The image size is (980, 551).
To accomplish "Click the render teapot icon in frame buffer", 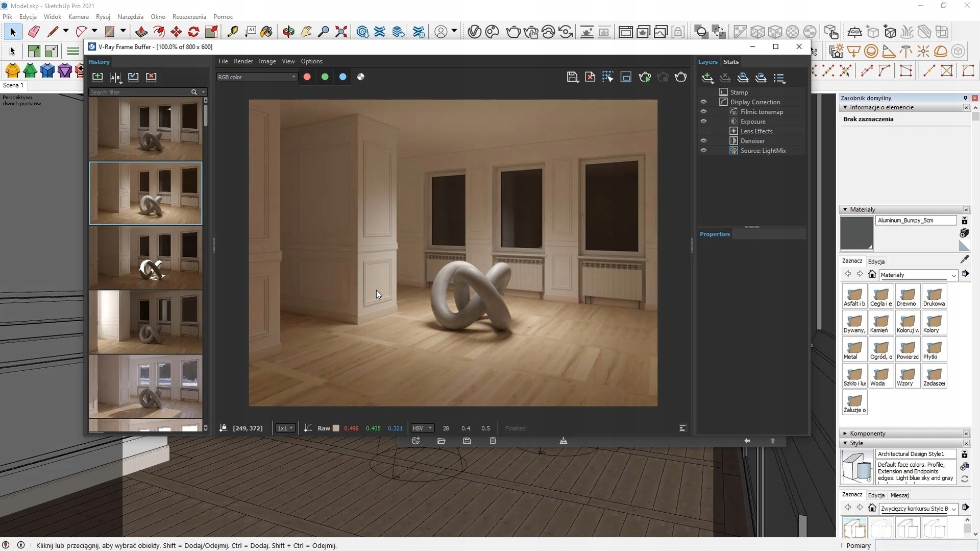I will click(680, 77).
